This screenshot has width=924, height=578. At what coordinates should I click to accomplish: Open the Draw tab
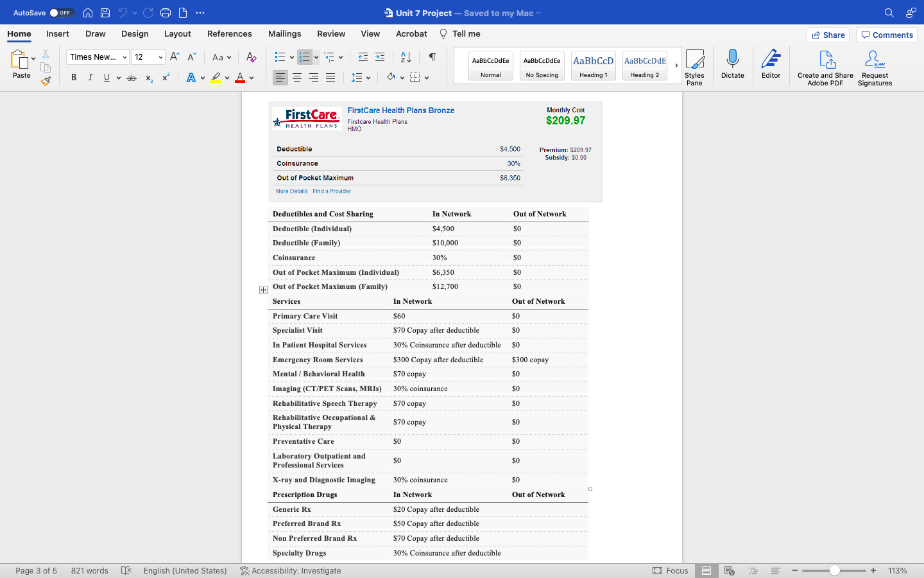point(96,33)
